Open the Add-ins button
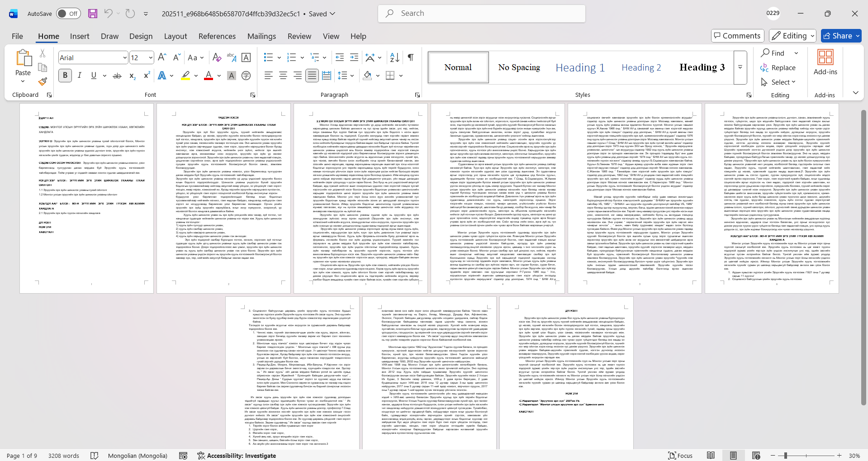The width and height of the screenshot is (868, 461). (x=825, y=62)
